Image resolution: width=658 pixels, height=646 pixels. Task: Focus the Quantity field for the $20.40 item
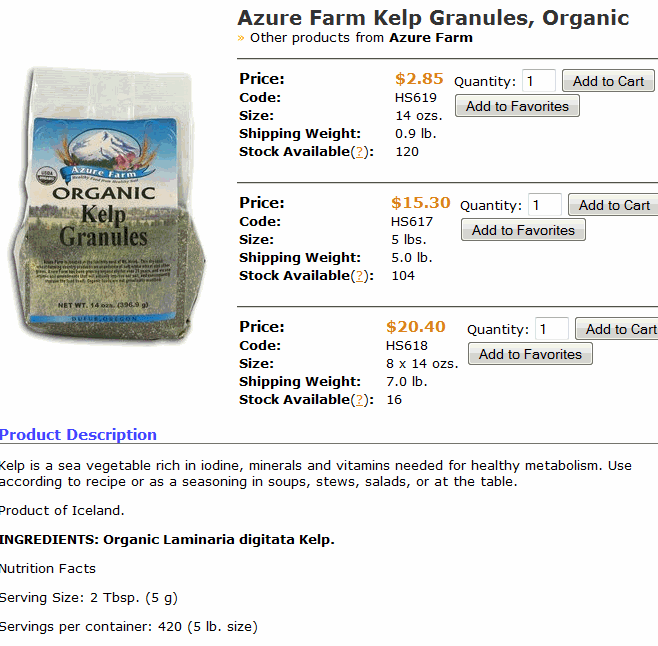[552, 330]
